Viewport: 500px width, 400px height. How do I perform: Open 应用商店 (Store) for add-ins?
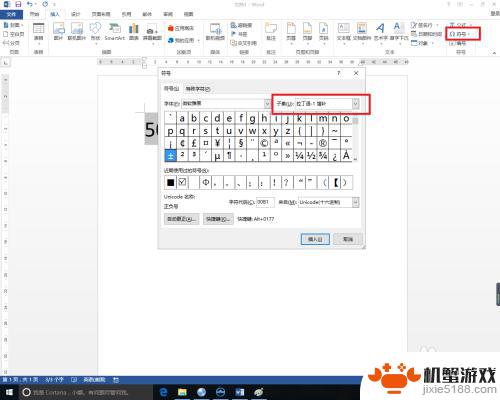tap(181, 28)
